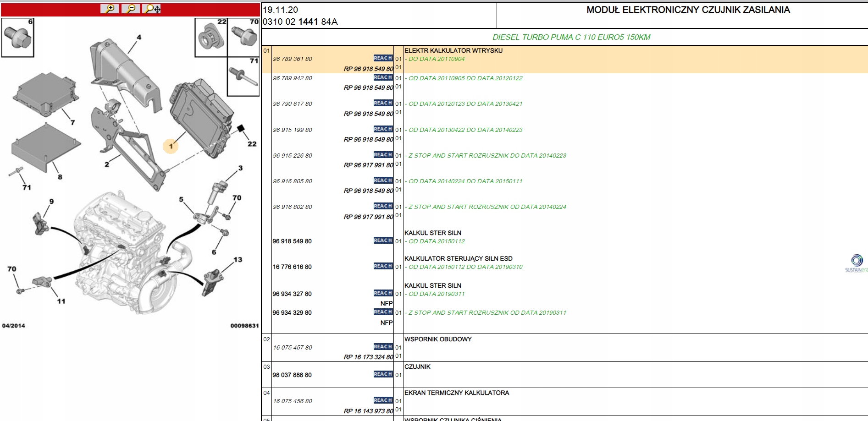This screenshot has height=421, width=868.
Task: Click the KALKULATOR STERUJĄCY SILN ESD label
Action: click(x=459, y=259)
